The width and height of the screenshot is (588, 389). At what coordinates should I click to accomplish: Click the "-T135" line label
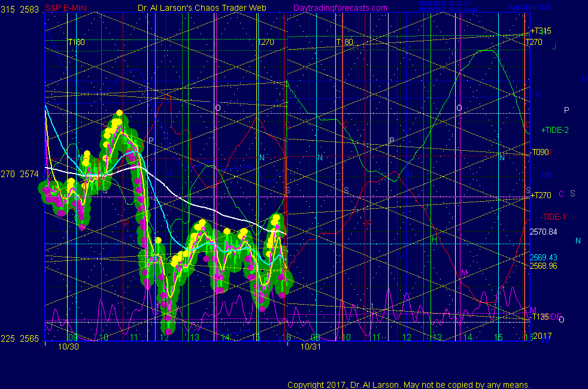[x=539, y=317]
